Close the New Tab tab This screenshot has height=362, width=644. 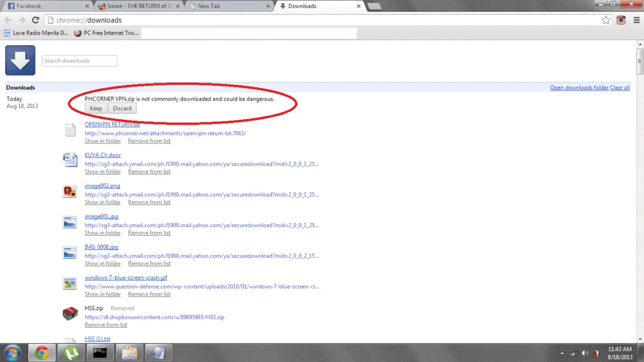268,6
